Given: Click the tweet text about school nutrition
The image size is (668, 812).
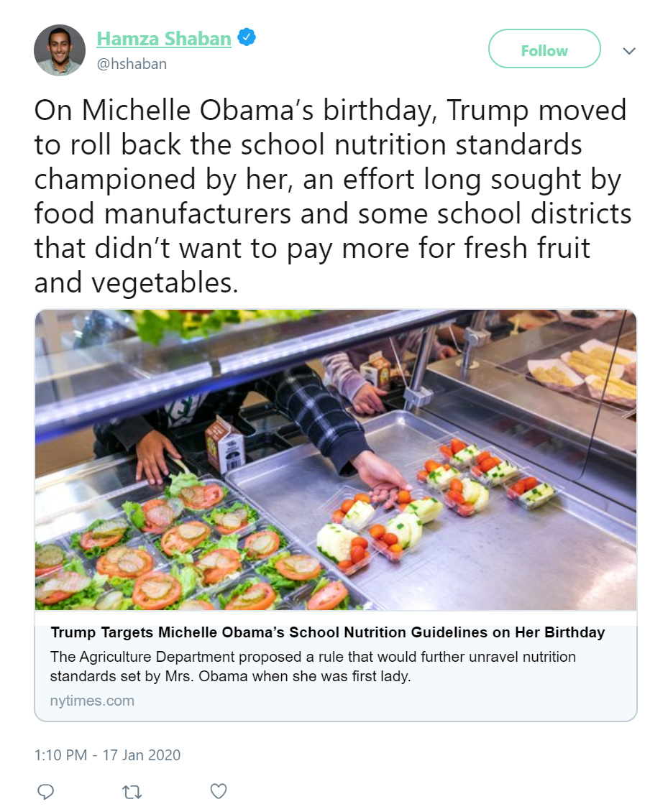Looking at the screenshot, I should click(x=333, y=196).
